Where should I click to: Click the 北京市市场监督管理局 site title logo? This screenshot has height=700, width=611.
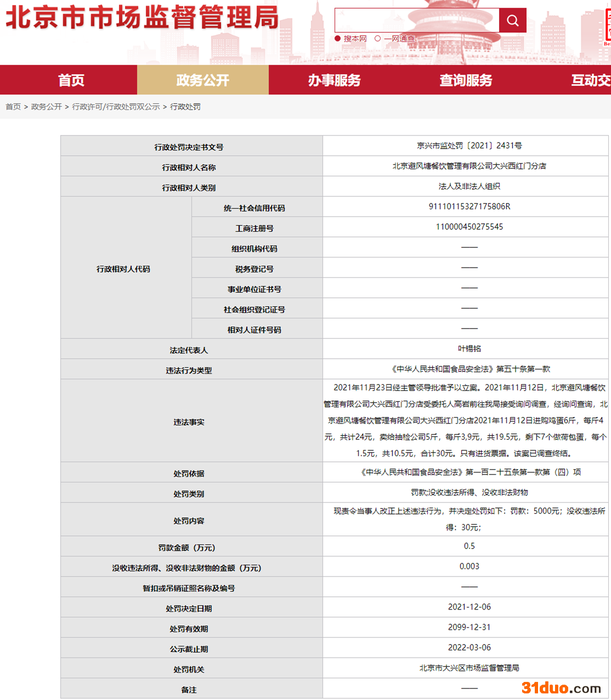[142, 18]
